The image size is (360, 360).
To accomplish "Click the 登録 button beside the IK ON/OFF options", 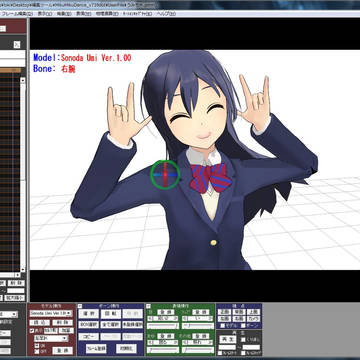I will [63, 351].
